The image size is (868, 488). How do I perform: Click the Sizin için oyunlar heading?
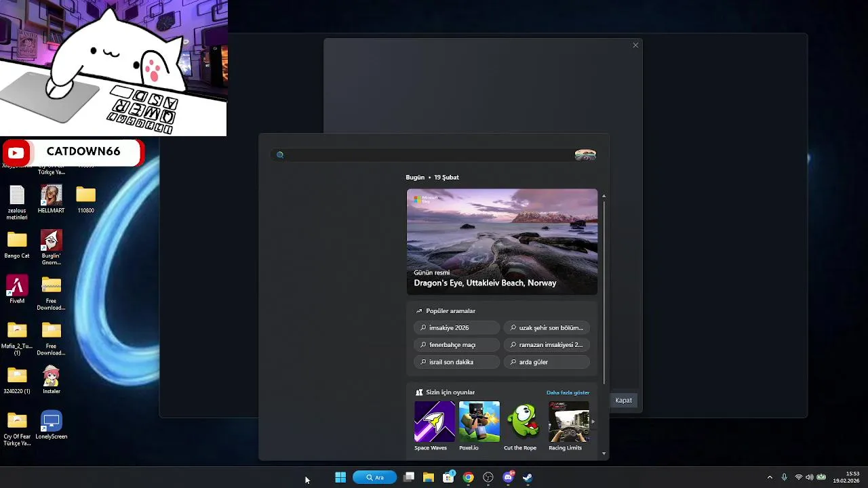pos(450,392)
